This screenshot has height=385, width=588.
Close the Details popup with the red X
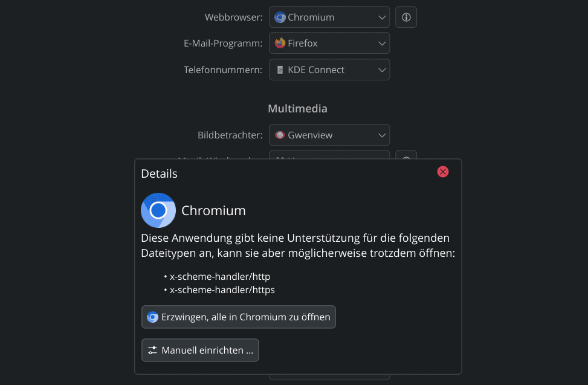(443, 172)
